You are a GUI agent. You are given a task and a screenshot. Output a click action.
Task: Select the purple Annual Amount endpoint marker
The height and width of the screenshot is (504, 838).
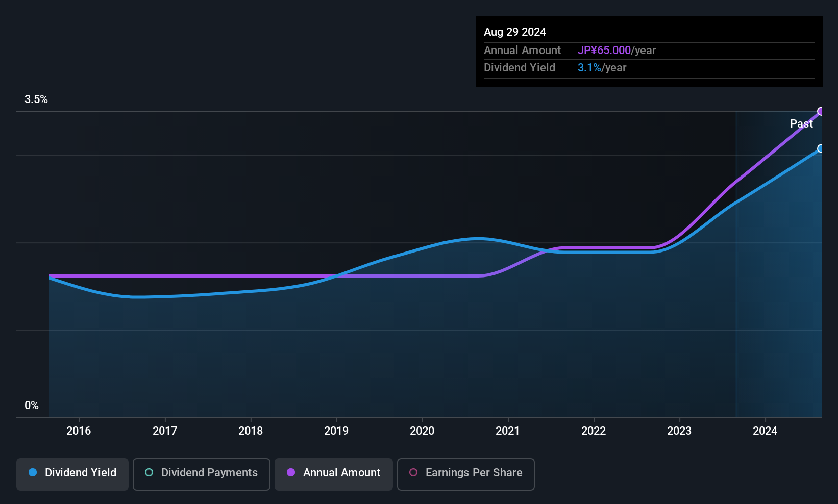821,111
